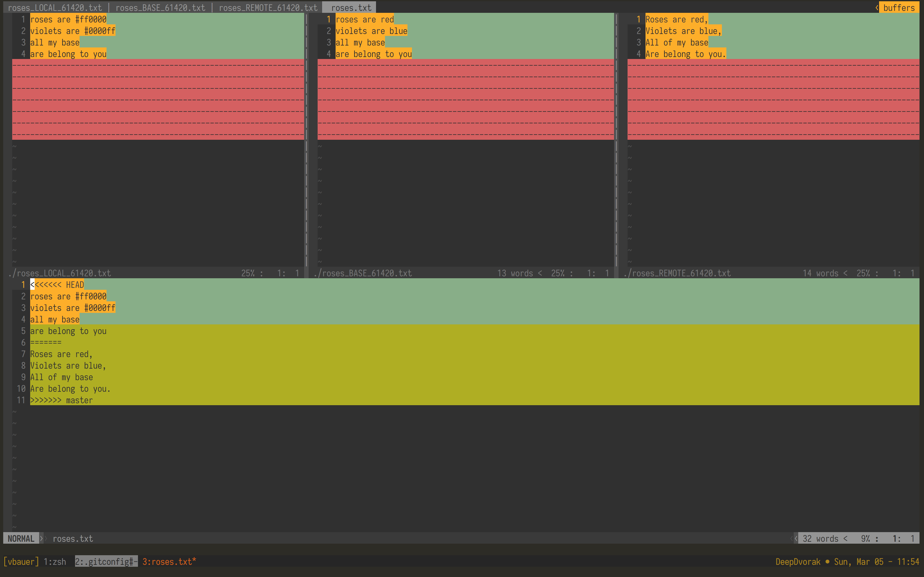This screenshot has width=924, height=577.
Task: Select tmux window 3:roses.txt
Action: [x=169, y=562]
